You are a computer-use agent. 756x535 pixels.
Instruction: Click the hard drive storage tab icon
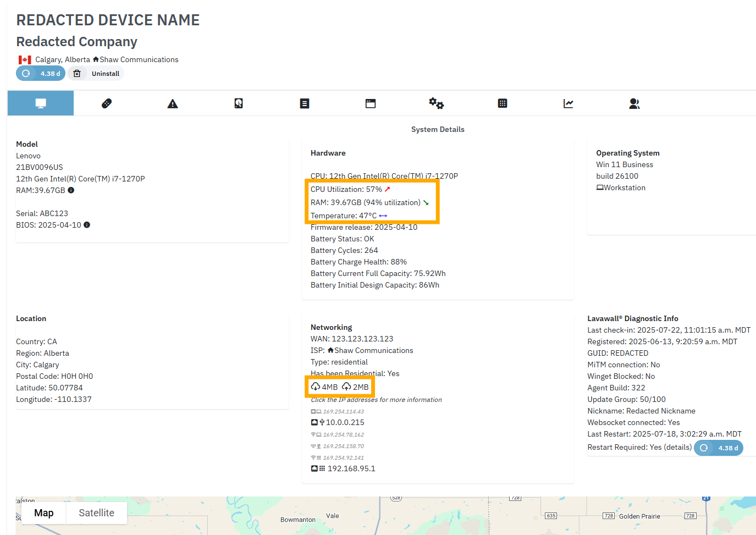click(238, 103)
